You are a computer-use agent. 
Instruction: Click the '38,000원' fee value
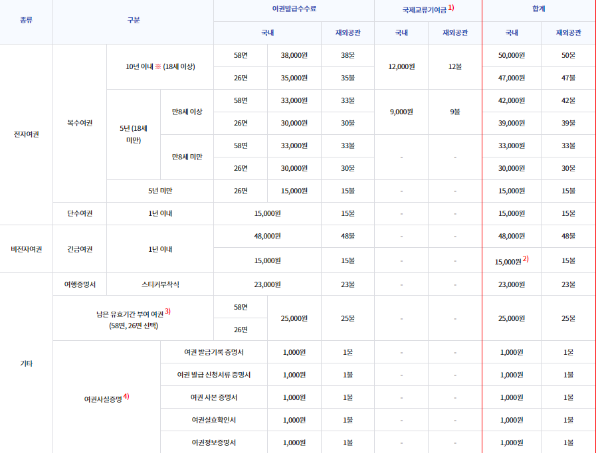pyautogui.click(x=294, y=55)
